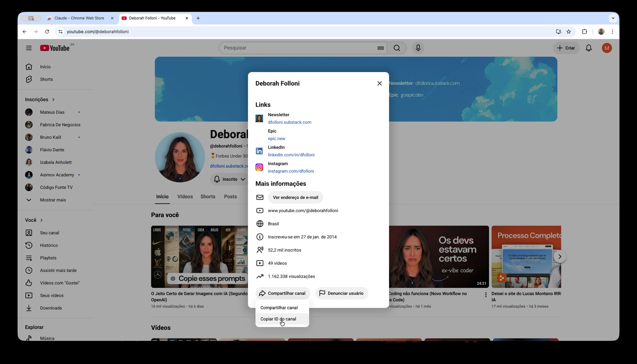Open instagram.com/dfolloni link
The image size is (637, 364).
tap(291, 171)
